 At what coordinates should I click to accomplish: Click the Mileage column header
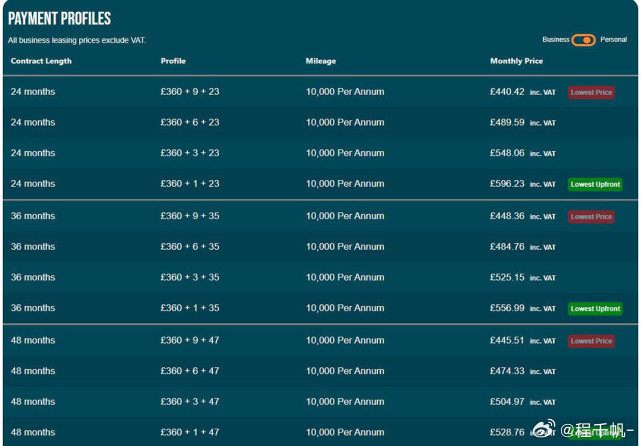(321, 61)
